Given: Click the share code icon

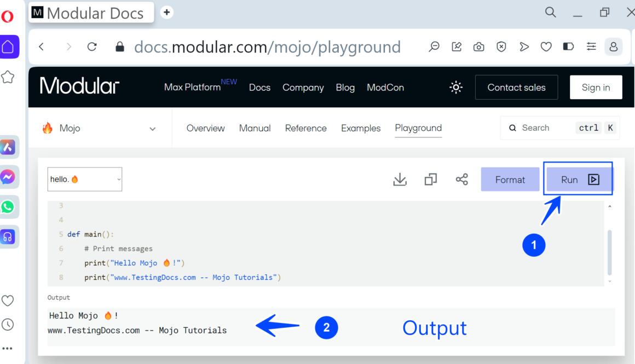Looking at the screenshot, I should pyautogui.click(x=461, y=180).
